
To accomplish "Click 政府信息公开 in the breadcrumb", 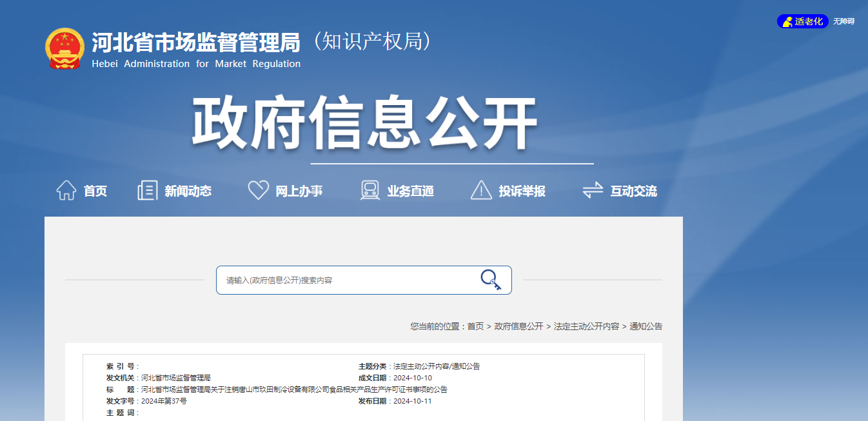I will pos(518,326).
